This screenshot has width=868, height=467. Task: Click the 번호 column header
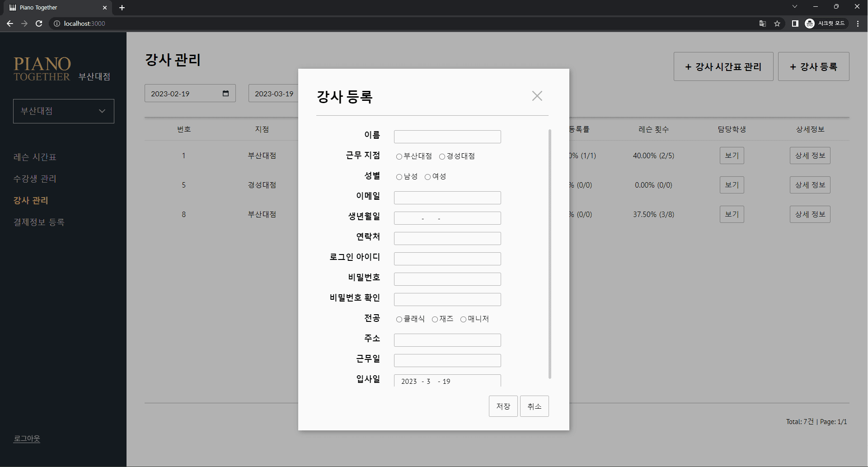184,129
